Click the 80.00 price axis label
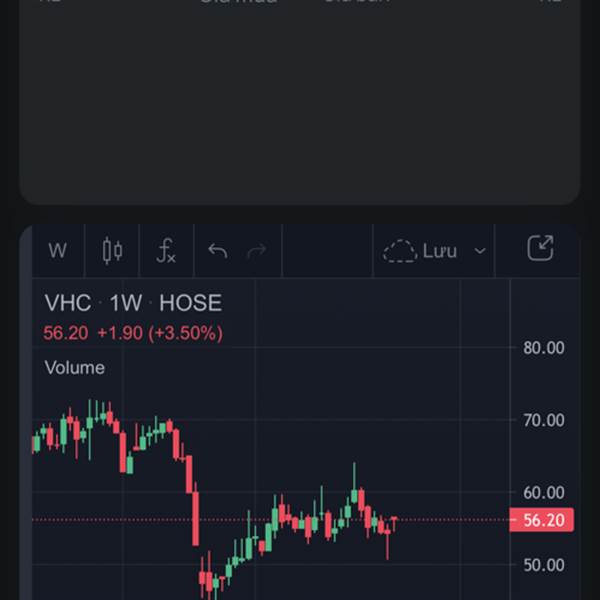The height and width of the screenshot is (600, 600). [x=544, y=348]
